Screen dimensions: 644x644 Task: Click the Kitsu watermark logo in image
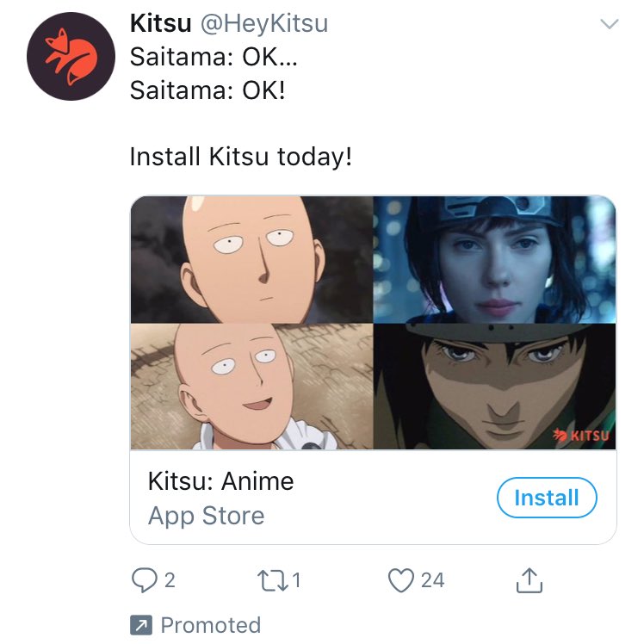coord(581,435)
